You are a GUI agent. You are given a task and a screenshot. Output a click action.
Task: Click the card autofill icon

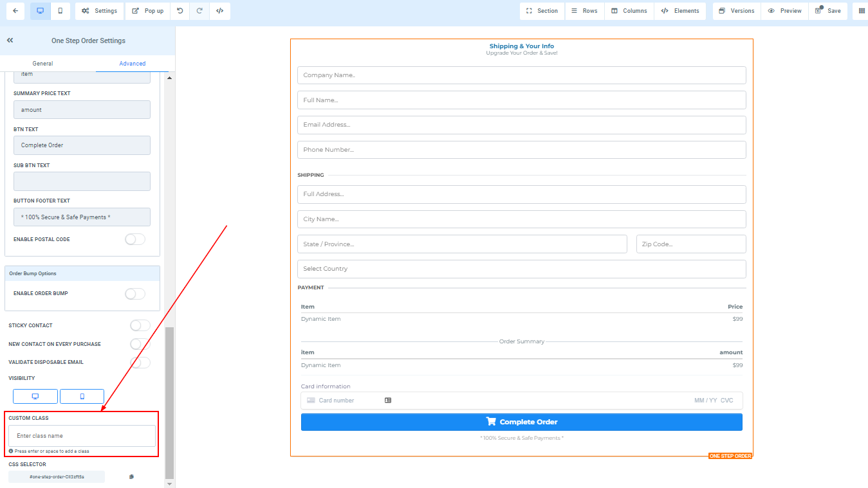(388, 401)
